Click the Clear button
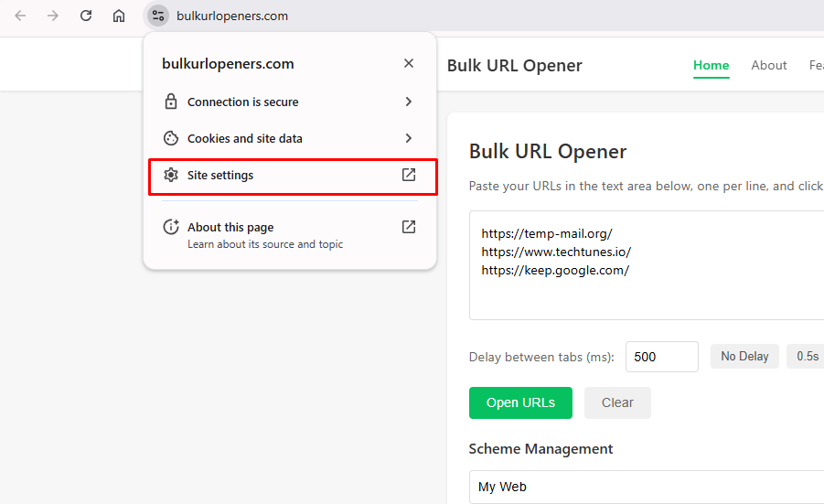The image size is (824, 504). [x=617, y=402]
